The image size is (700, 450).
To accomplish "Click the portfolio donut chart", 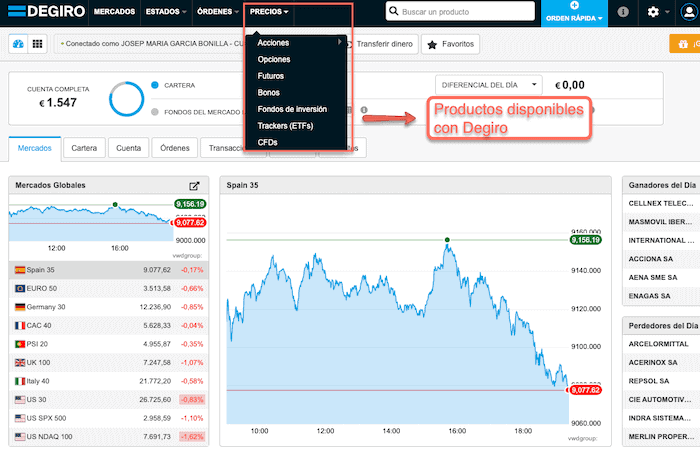I will 126,99.
